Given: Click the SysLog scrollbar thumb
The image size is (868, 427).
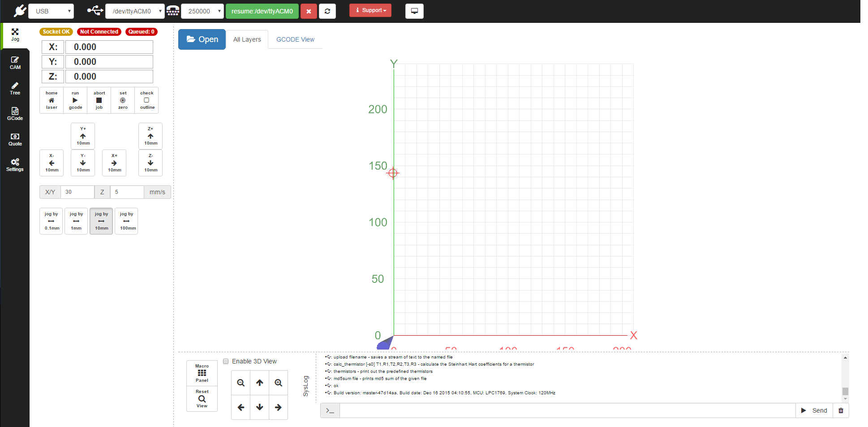Looking at the screenshot, I should point(845,391).
